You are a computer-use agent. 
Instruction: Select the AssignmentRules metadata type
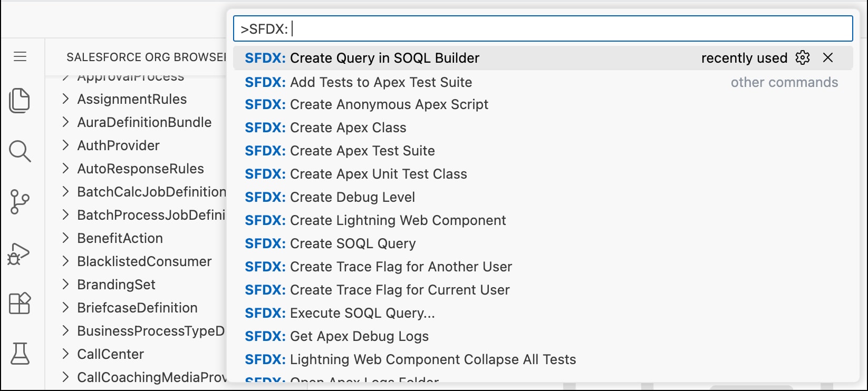[132, 99]
